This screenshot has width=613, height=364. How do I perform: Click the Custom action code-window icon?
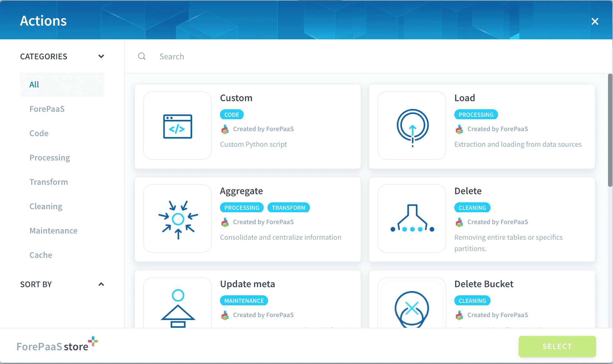pyautogui.click(x=177, y=126)
